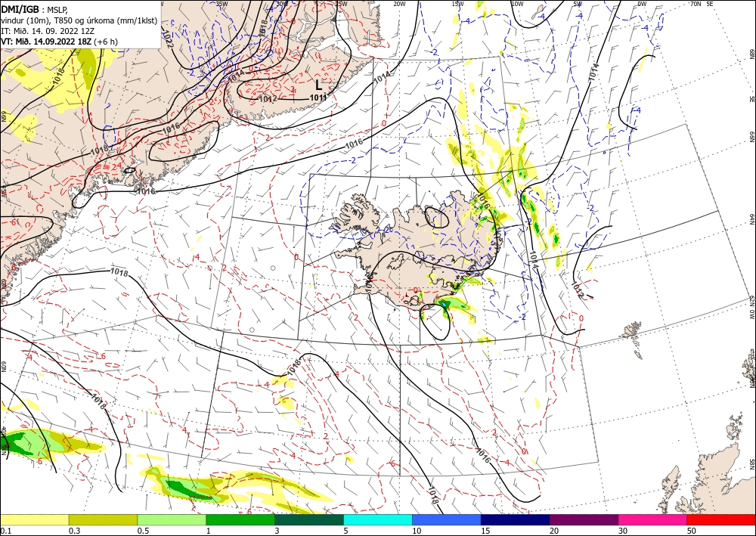Click the legend value '50'

click(x=692, y=531)
